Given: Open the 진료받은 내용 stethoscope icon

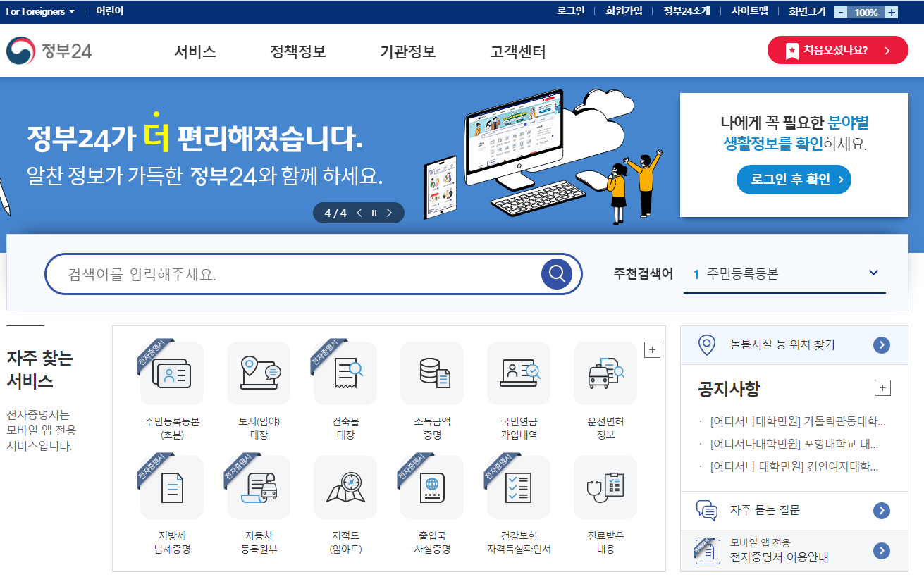Looking at the screenshot, I should (605, 487).
